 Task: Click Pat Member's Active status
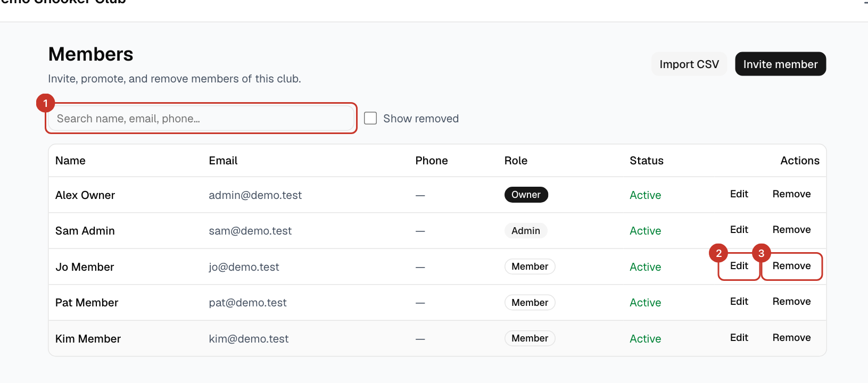[645, 303]
